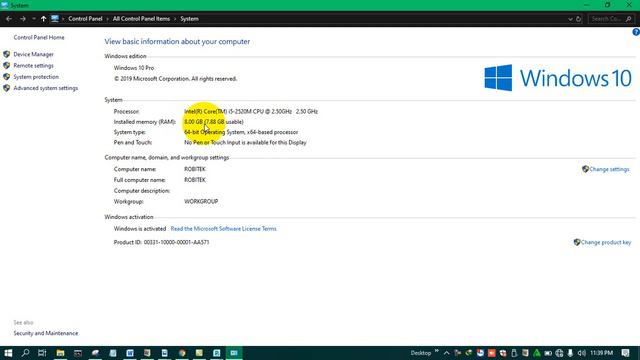Open Task View on taskbar
The width and height of the screenshot is (640, 360).
coord(42,353)
